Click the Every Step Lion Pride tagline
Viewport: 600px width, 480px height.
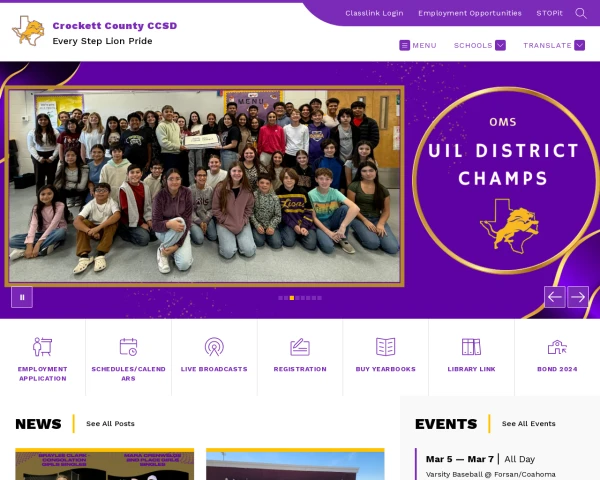pos(102,41)
